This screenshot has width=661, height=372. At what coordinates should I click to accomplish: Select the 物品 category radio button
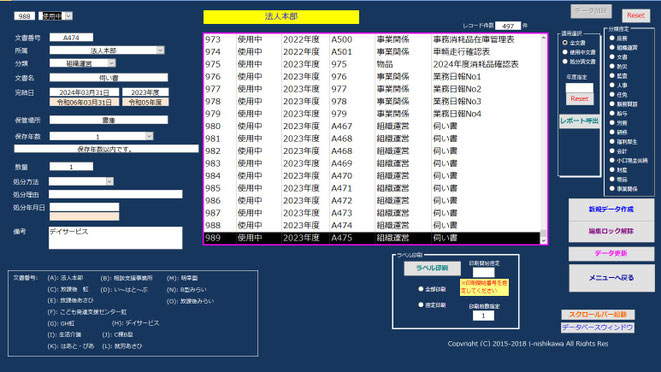[612, 179]
